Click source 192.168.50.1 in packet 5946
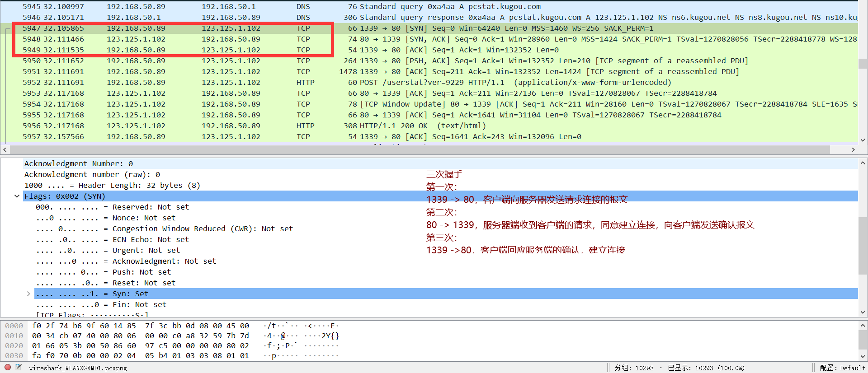The image size is (868, 373). (x=134, y=17)
